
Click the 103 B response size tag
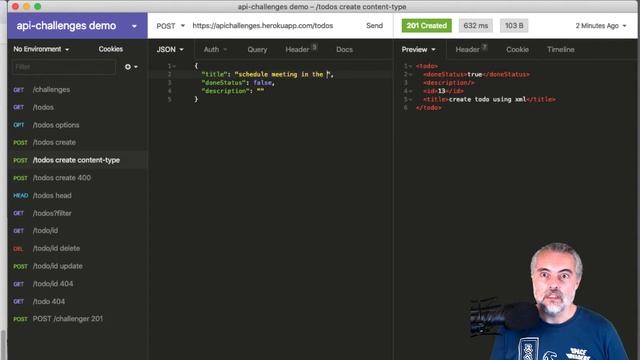pyautogui.click(x=514, y=26)
